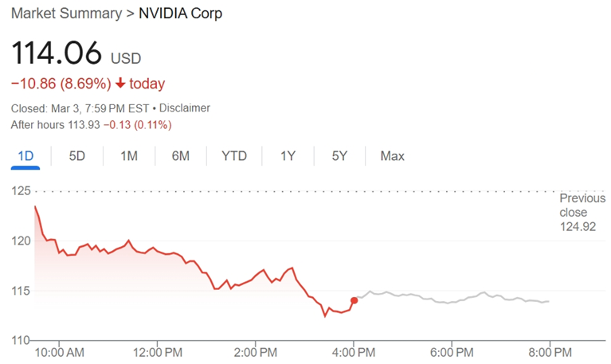Click the −10.86 (8.69%) change text
Viewport: 611px width, 364px height.
[61, 84]
